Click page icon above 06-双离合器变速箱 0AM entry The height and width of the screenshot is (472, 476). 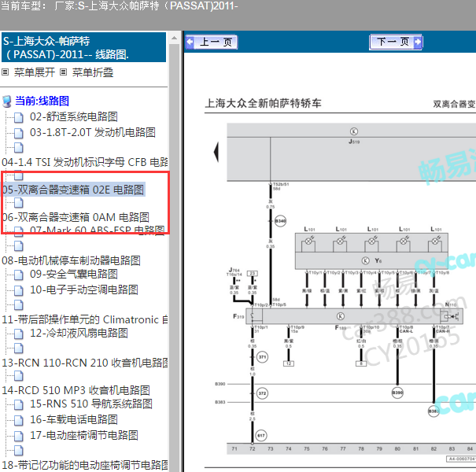[19, 203]
